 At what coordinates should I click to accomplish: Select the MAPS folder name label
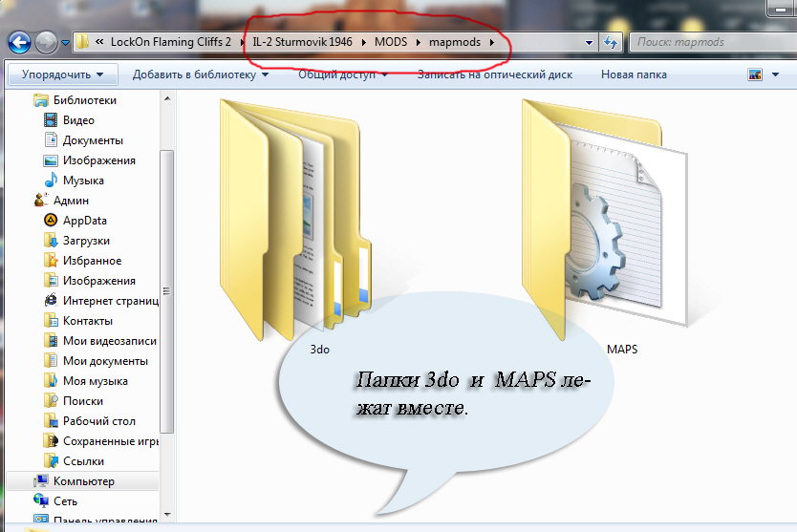click(x=622, y=350)
